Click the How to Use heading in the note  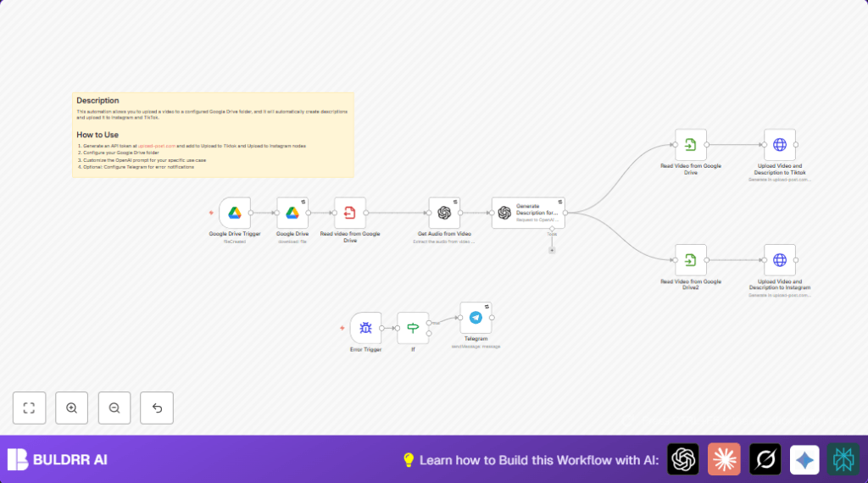coord(97,135)
